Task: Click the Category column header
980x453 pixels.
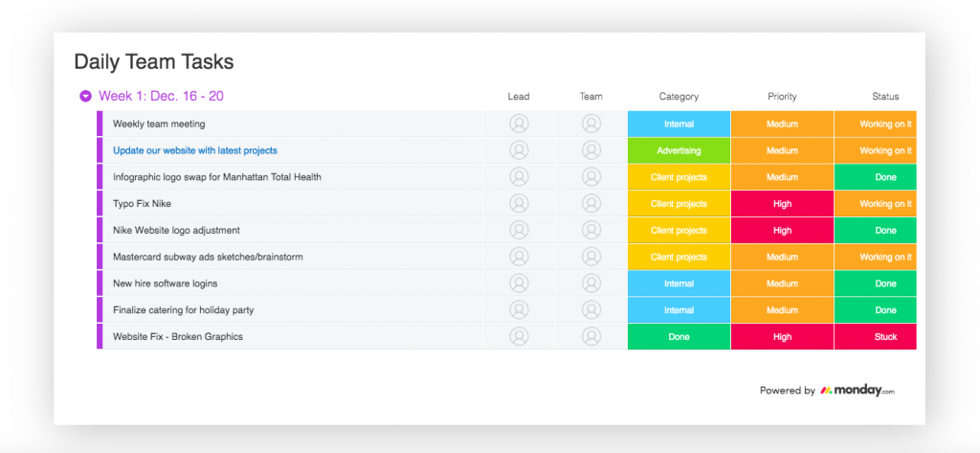Action: (679, 97)
